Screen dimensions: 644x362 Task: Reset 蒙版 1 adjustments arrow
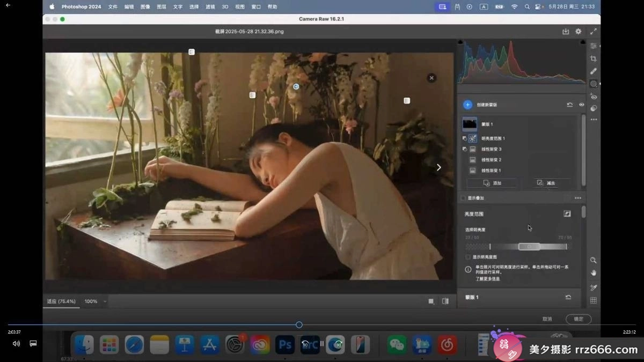[x=568, y=297]
